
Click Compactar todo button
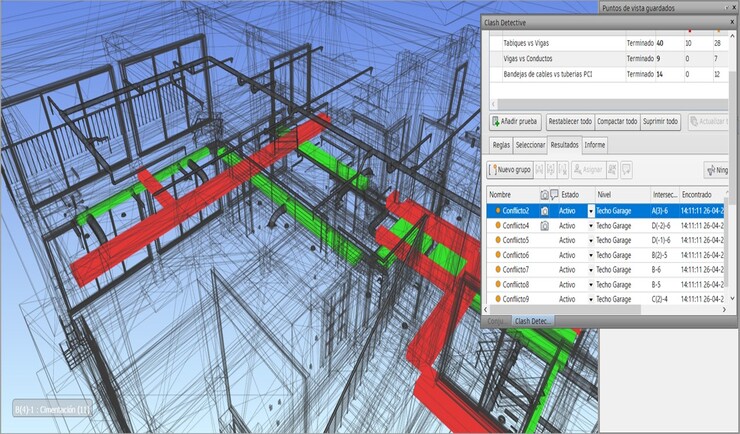tap(617, 122)
